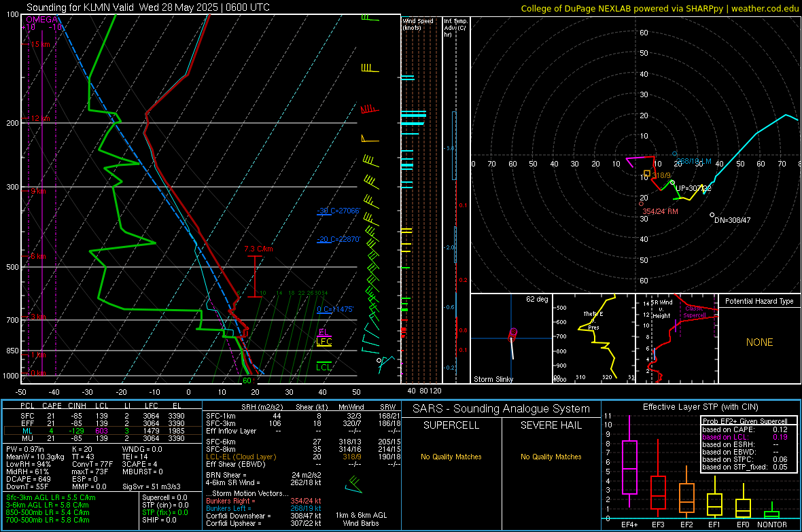Click the SFC-1km SRH row label
802x532 pixels.
[x=221, y=416]
